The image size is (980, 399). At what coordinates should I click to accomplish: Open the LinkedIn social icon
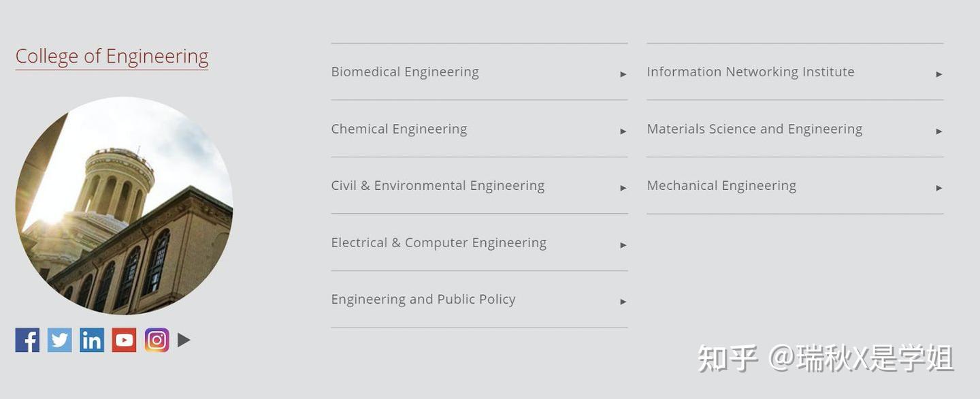point(92,340)
